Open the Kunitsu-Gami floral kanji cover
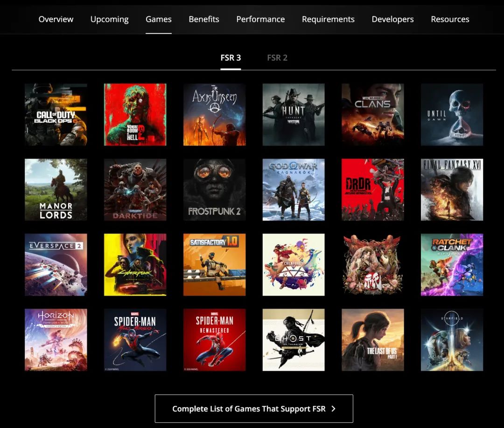Image resolution: width=504 pixels, height=428 pixels. pyautogui.click(x=373, y=264)
